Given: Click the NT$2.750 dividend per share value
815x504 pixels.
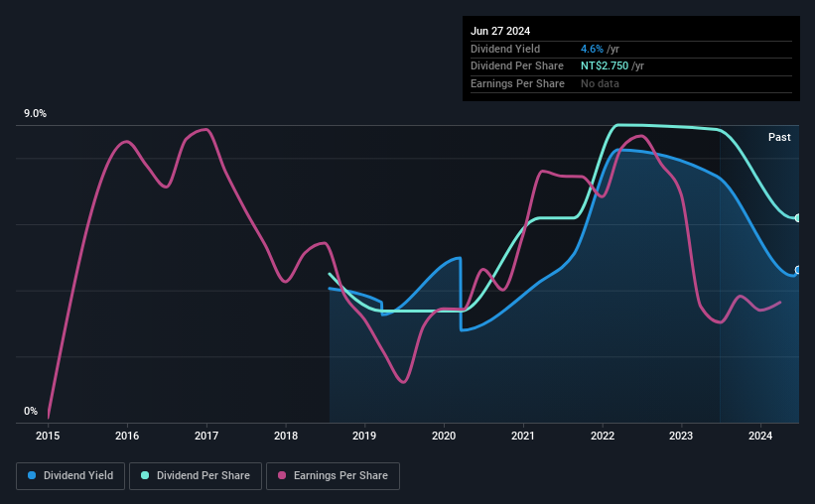Looking at the screenshot, I should [x=605, y=66].
